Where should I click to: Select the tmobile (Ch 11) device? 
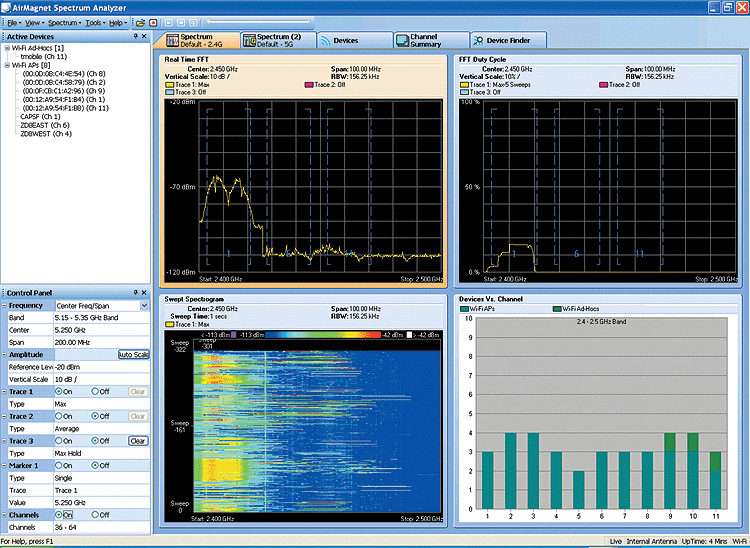pyautogui.click(x=44, y=56)
